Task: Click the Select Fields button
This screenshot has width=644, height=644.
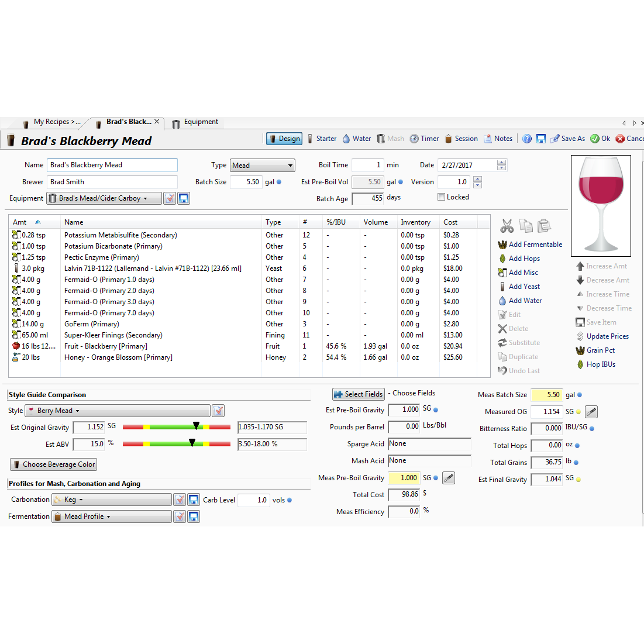Action: (x=358, y=394)
